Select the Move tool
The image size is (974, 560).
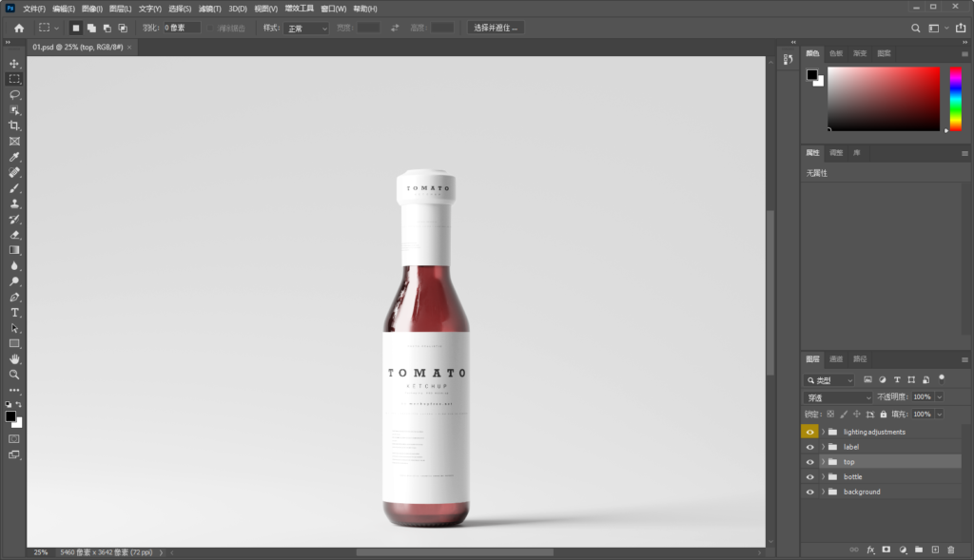coord(14,64)
